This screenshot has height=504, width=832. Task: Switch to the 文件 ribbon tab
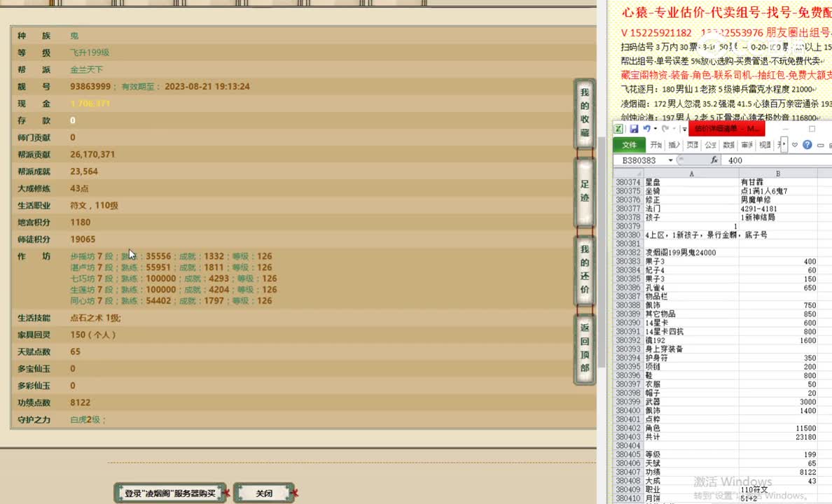click(x=630, y=145)
